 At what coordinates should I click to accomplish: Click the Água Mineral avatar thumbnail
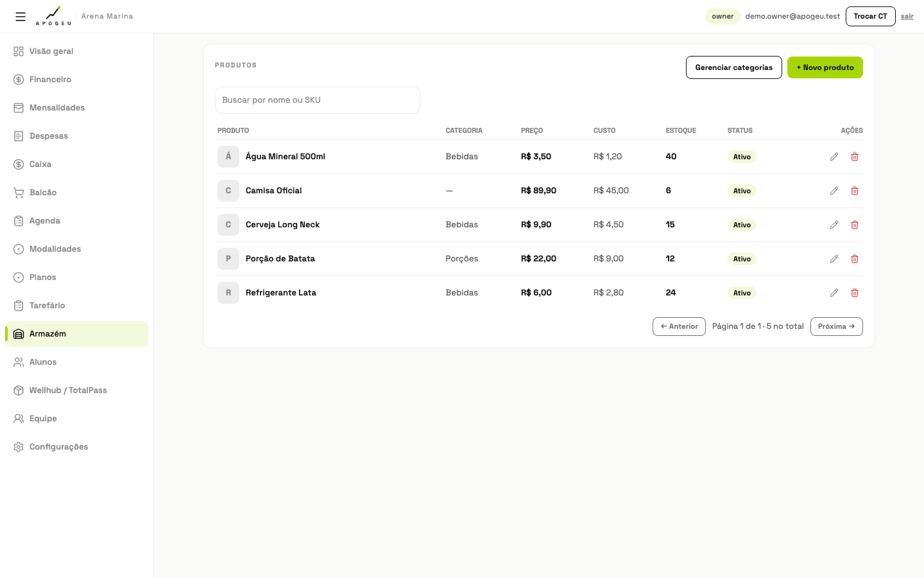pyautogui.click(x=228, y=157)
